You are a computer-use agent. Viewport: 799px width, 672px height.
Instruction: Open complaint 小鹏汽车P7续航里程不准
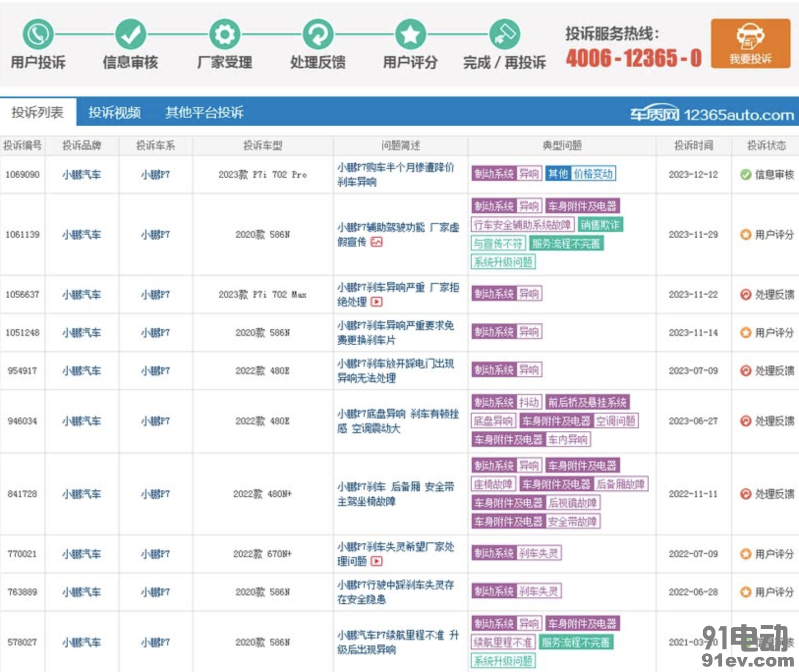click(x=398, y=642)
